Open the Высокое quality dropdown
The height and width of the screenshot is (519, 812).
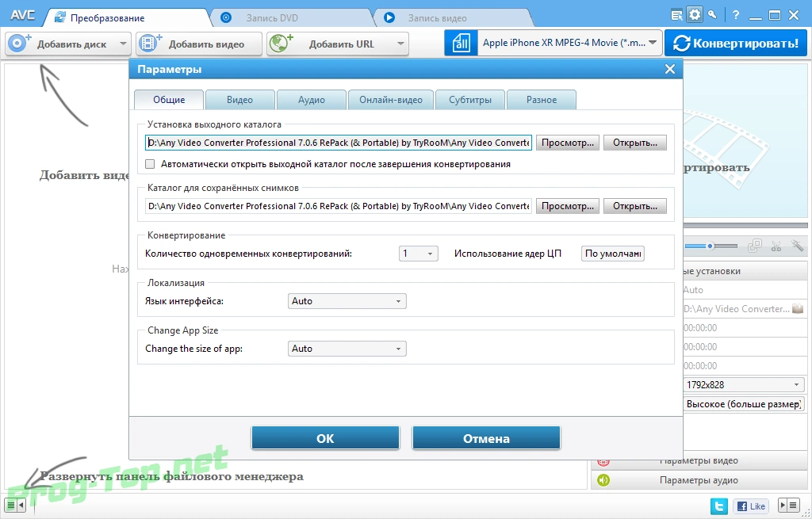tap(744, 403)
